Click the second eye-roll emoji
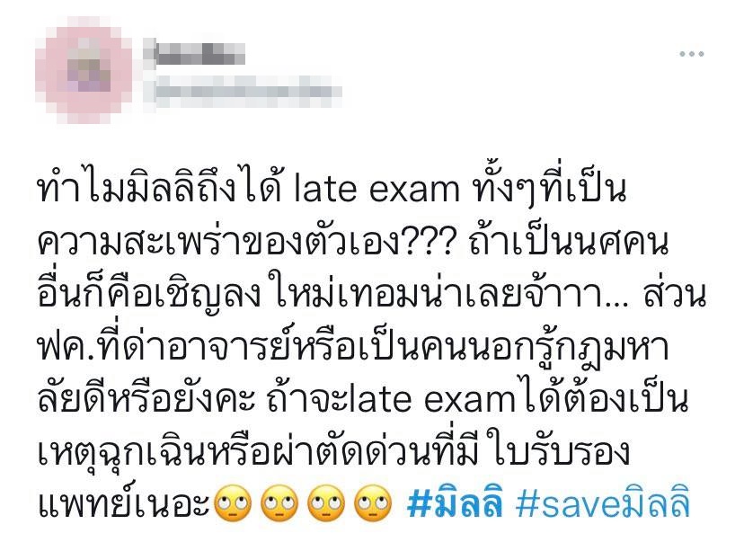Screen dimensions: 744x560 (x=279, y=502)
